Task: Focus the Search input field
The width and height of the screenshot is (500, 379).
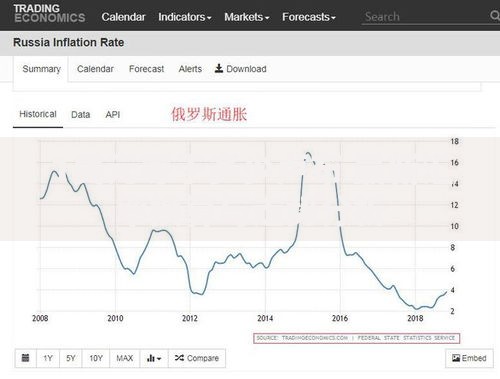Action: click(425, 17)
